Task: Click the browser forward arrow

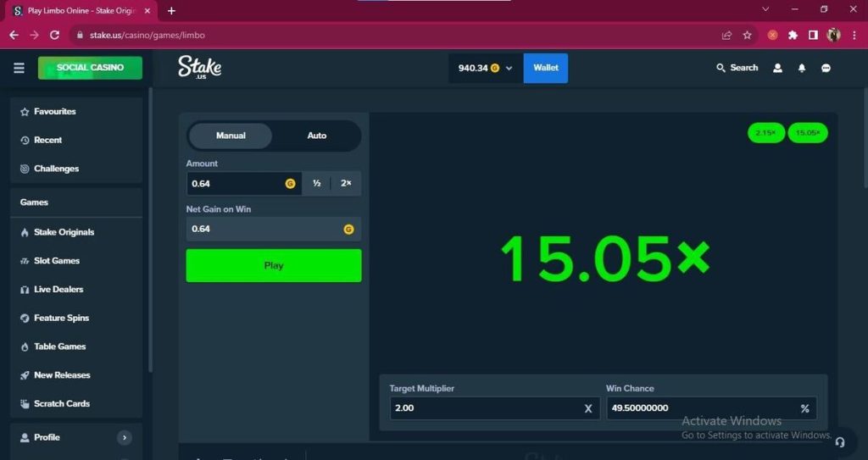Action: click(34, 35)
